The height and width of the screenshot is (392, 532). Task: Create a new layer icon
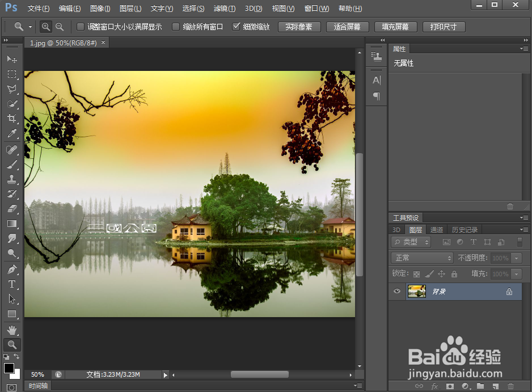tap(496, 386)
